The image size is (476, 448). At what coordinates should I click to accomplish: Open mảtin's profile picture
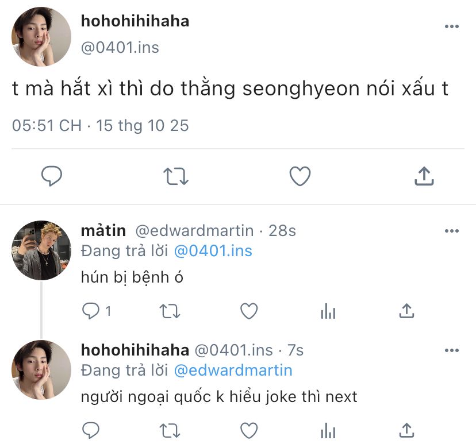pyautogui.click(x=41, y=250)
